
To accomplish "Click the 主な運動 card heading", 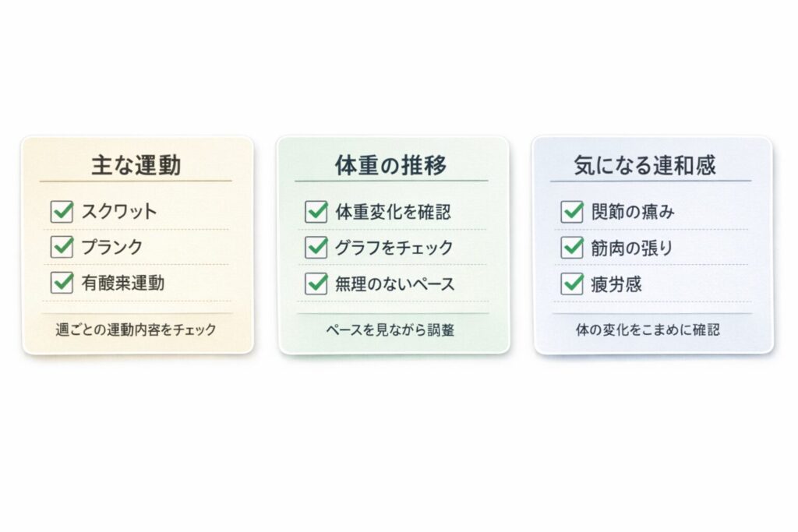I will pyautogui.click(x=136, y=165).
